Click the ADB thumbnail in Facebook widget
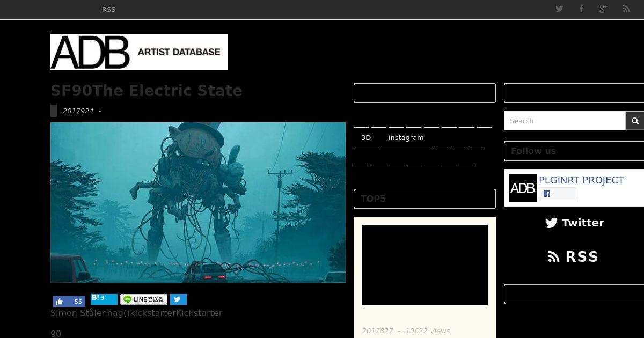This screenshot has width=644, height=338. 523,188
